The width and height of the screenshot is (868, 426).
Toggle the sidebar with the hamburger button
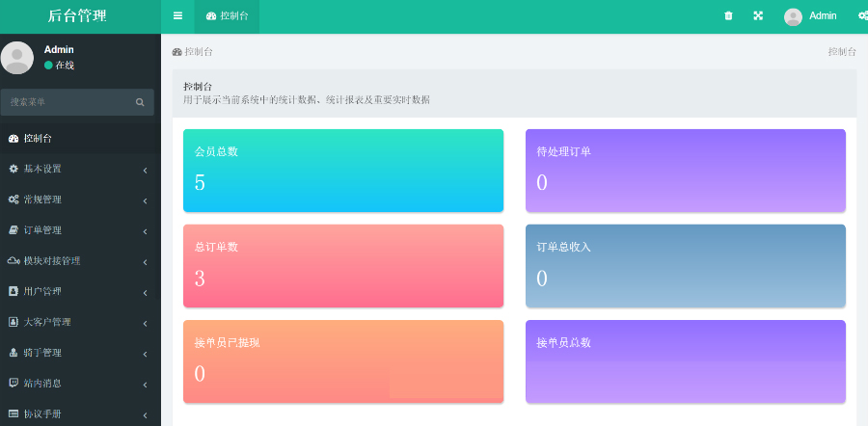point(177,15)
